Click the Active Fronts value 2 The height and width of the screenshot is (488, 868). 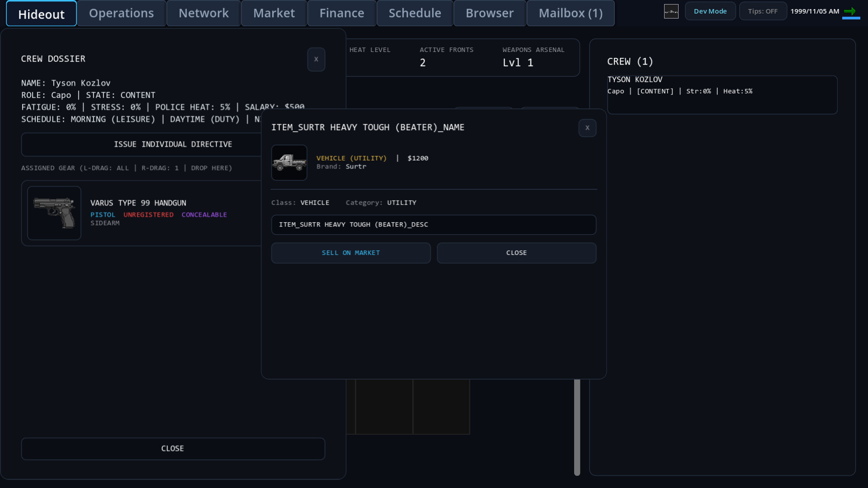[x=423, y=63]
